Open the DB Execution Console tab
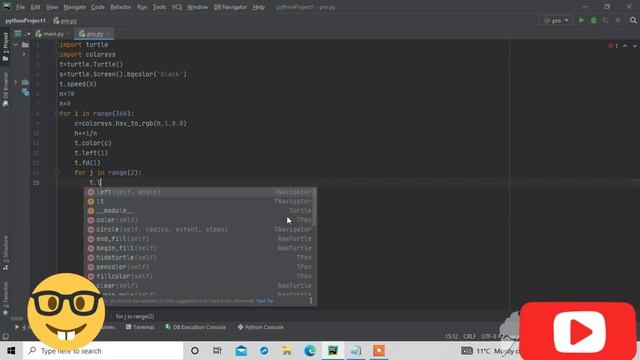Viewport: 640px width, 360px height. pyautogui.click(x=196, y=327)
